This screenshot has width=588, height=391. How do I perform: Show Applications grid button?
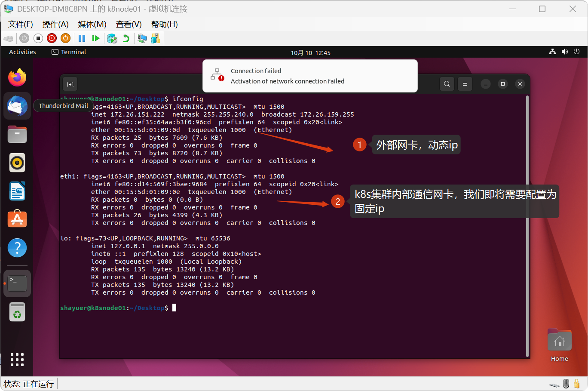click(17, 360)
